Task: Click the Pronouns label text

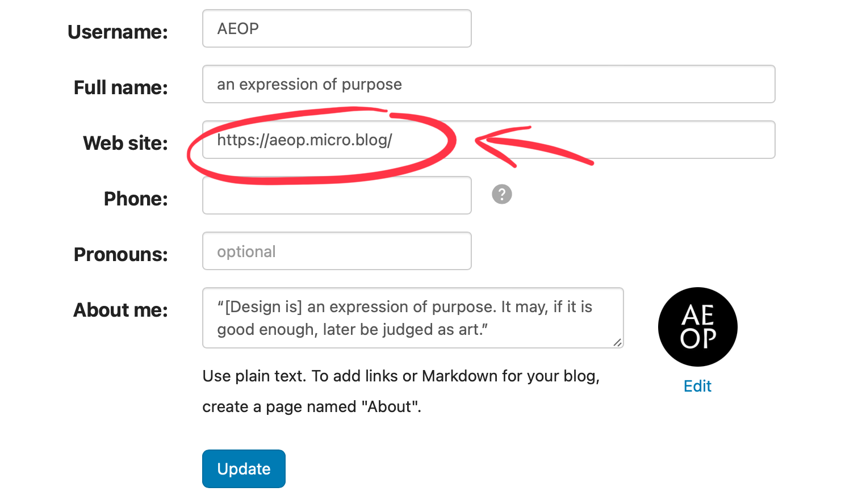Action: click(x=121, y=254)
